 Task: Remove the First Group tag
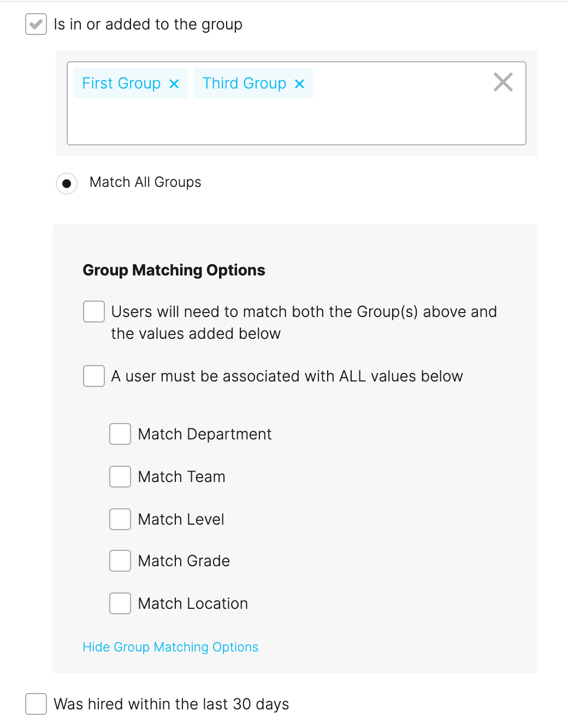point(174,84)
